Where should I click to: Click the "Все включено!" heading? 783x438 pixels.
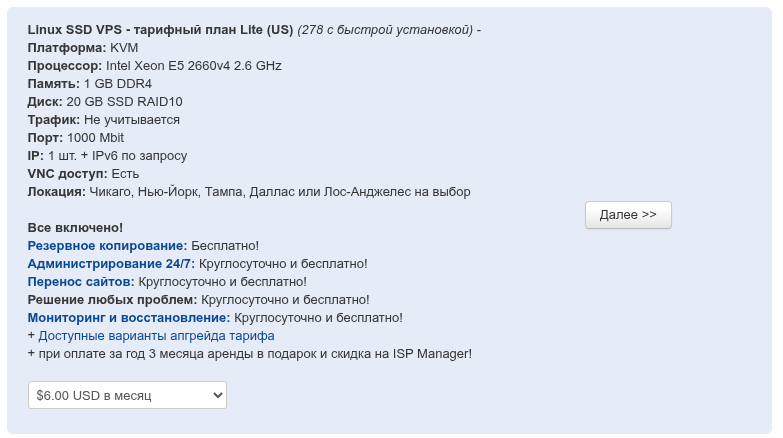[x=75, y=227]
